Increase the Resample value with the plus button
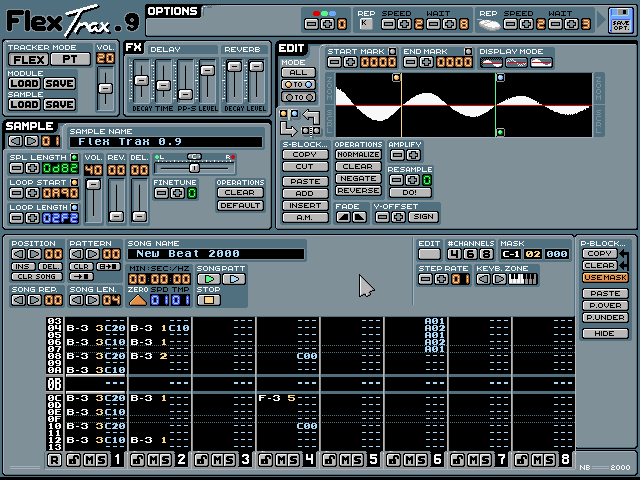The height and width of the screenshot is (480, 640). tap(412, 180)
